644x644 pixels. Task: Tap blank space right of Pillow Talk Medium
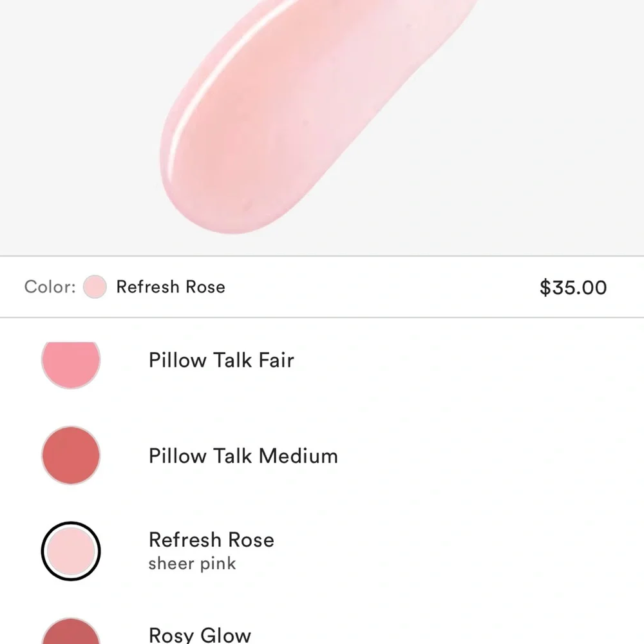coord(489,456)
